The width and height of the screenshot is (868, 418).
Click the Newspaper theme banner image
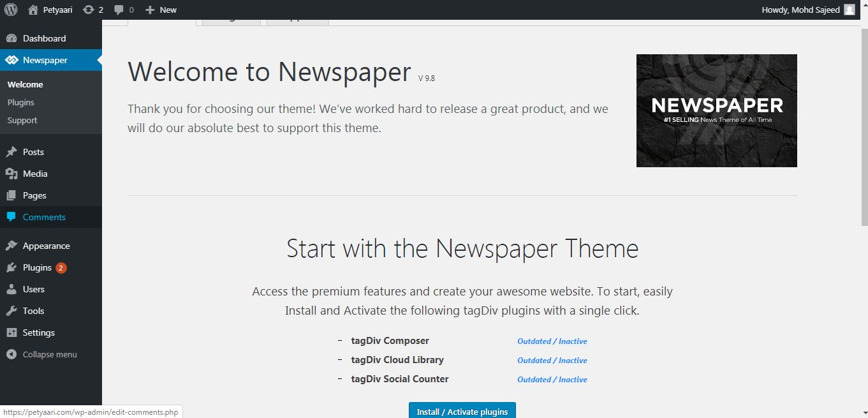point(717,110)
